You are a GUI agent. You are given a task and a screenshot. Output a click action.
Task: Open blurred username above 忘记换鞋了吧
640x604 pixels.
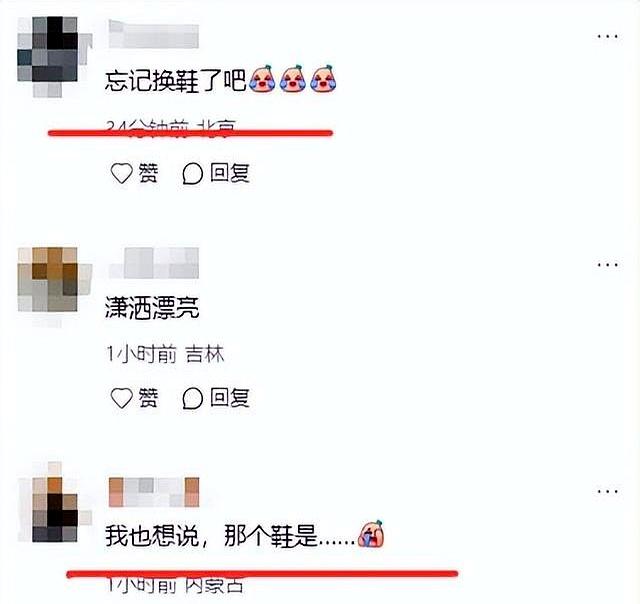tap(154, 34)
